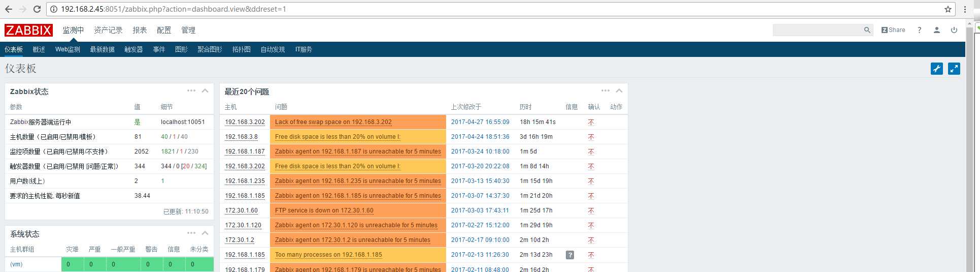This screenshot has height=272, width=980.
Task: Open the 资产记录 main menu
Action: (x=108, y=30)
